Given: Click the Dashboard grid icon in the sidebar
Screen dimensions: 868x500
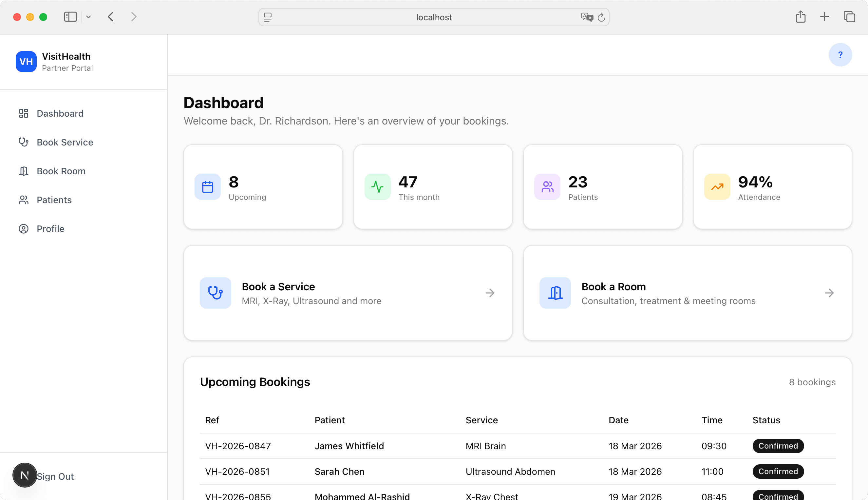Looking at the screenshot, I should [x=23, y=113].
